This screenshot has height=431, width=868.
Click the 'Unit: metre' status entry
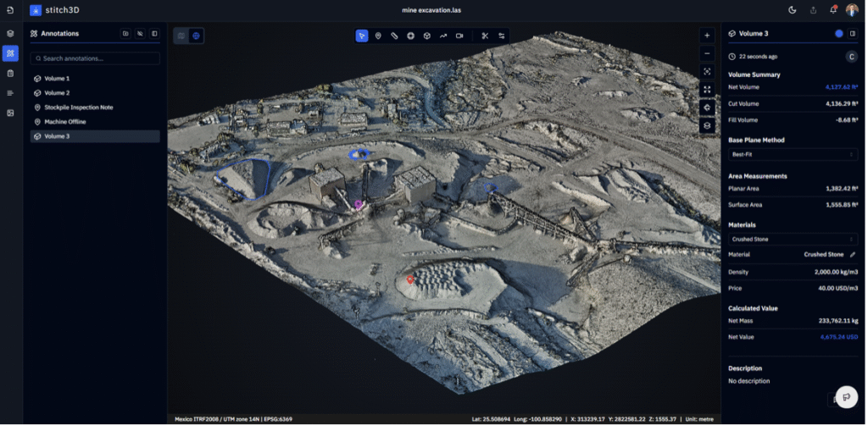(699, 419)
